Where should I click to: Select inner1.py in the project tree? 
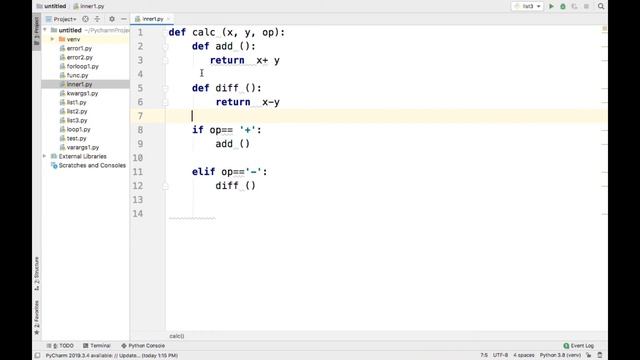79,84
